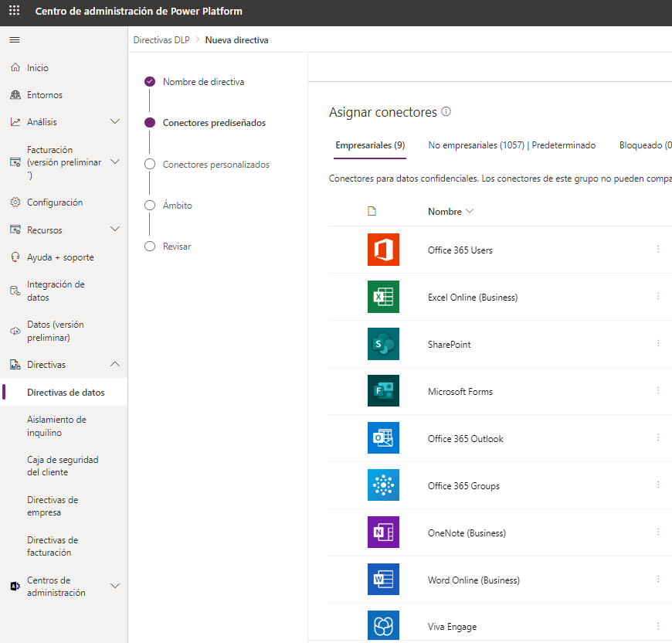
Task: Click the Inicio home icon in sidebar
Action: [x=14, y=67]
